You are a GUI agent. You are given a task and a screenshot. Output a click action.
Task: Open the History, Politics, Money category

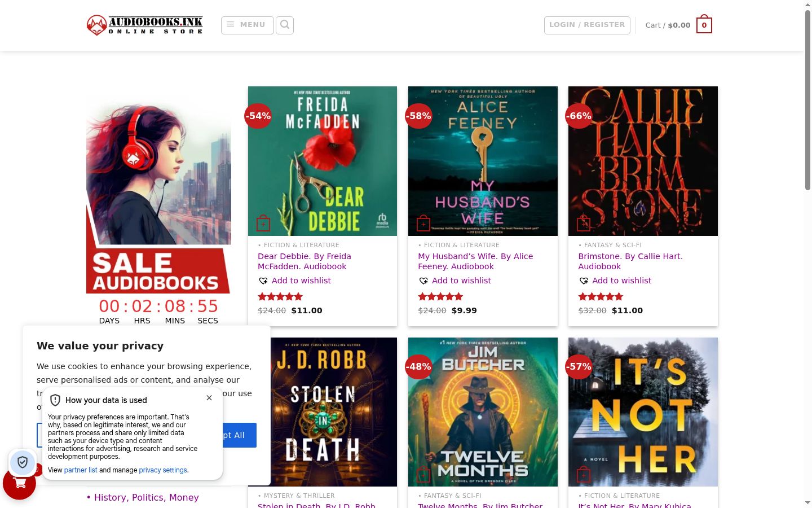point(147,497)
